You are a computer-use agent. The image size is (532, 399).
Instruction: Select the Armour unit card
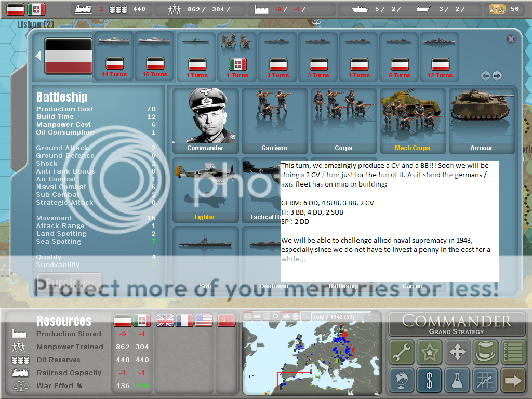482,121
